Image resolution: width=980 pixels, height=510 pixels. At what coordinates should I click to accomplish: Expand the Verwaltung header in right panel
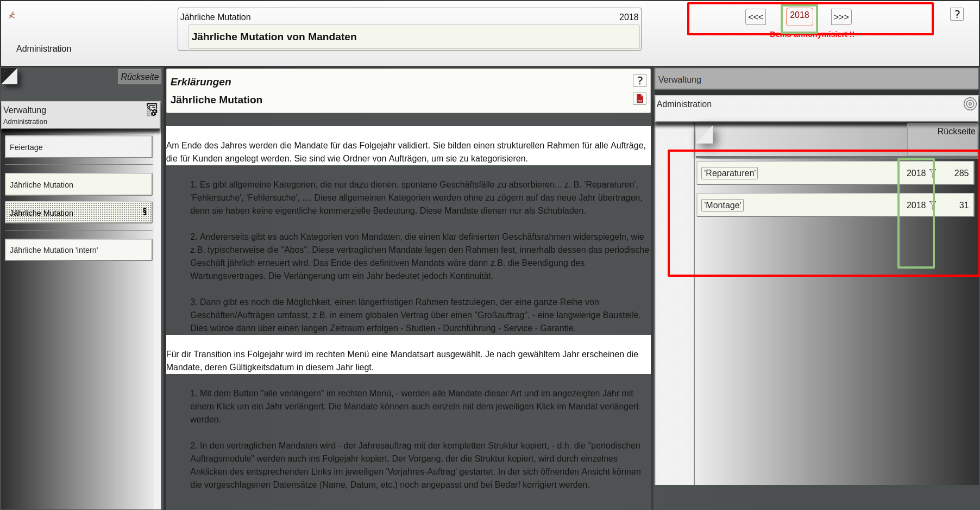(815, 79)
